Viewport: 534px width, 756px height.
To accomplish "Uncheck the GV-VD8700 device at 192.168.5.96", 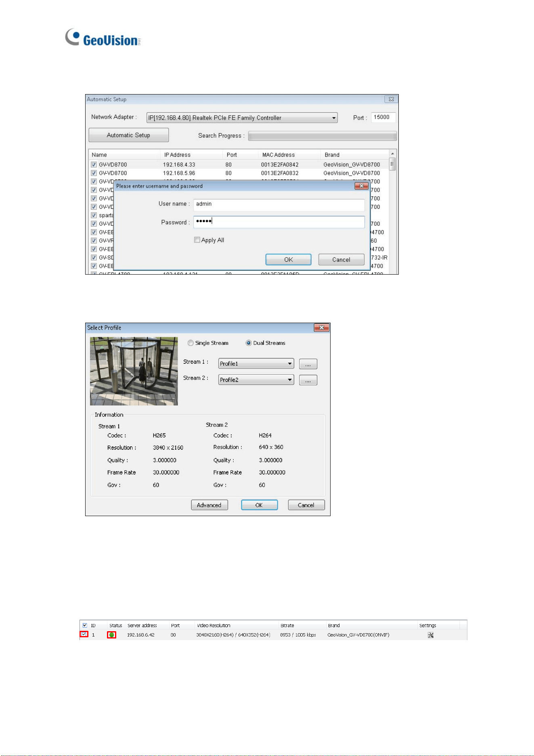I will point(94,173).
